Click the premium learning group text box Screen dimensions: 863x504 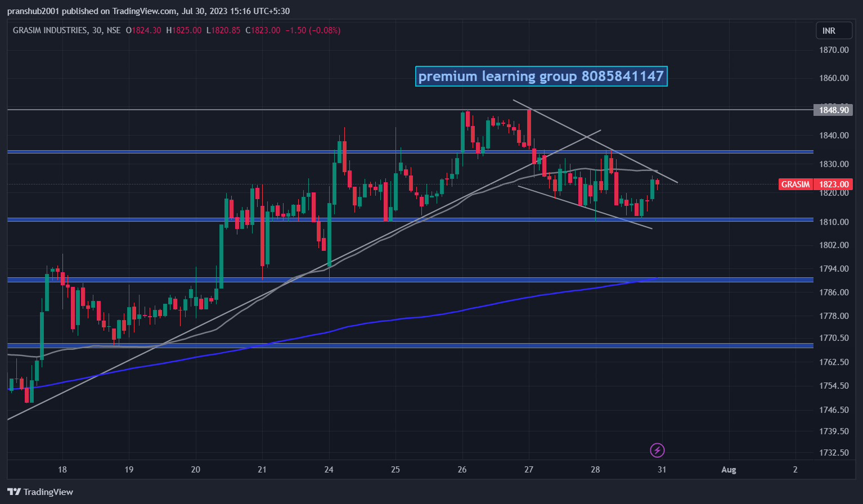click(x=541, y=76)
